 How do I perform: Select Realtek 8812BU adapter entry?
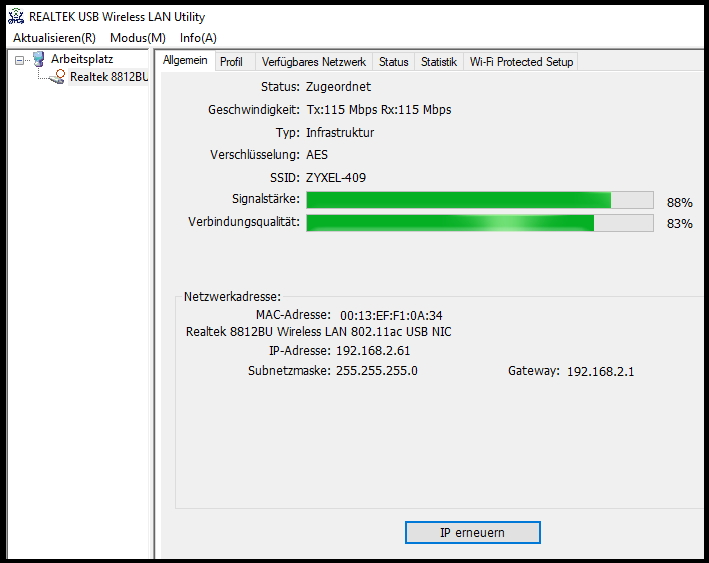pyautogui.click(x=109, y=77)
